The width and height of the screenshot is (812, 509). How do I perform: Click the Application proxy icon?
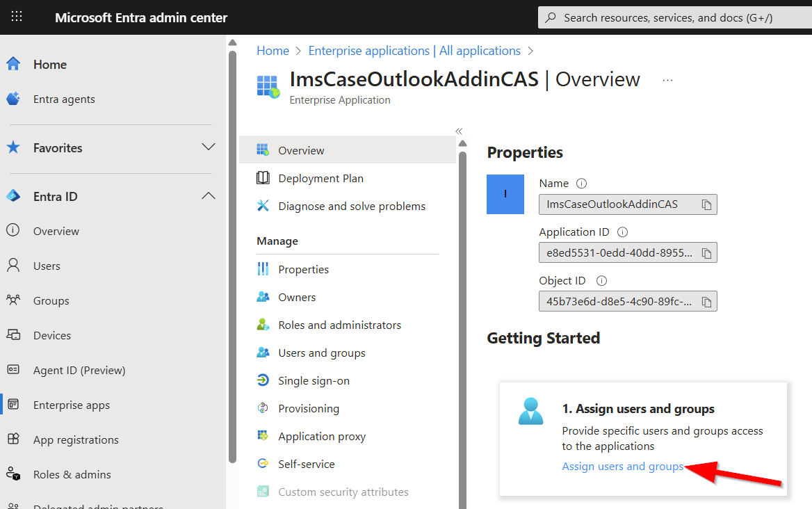(x=263, y=435)
